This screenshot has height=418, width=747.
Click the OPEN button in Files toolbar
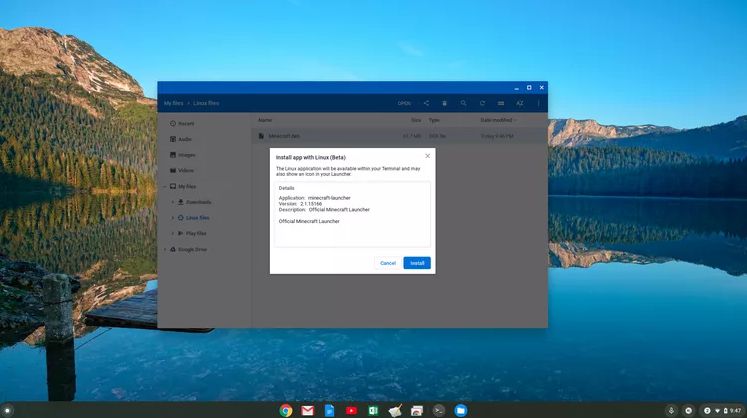point(404,103)
